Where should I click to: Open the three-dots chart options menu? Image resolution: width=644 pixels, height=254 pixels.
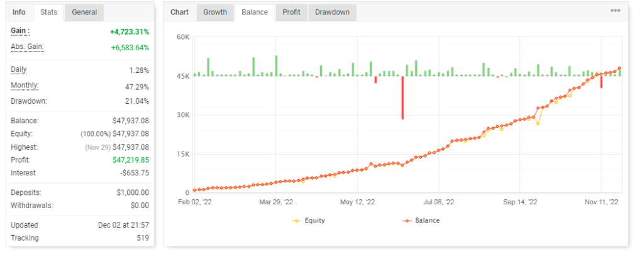tap(615, 11)
